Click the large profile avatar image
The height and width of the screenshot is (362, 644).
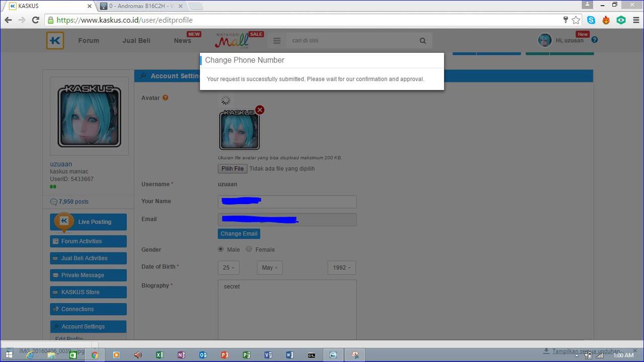point(89,116)
